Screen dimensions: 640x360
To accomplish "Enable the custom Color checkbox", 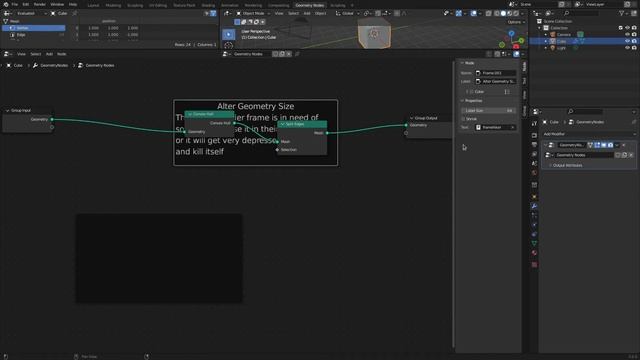I will click(471, 92).
